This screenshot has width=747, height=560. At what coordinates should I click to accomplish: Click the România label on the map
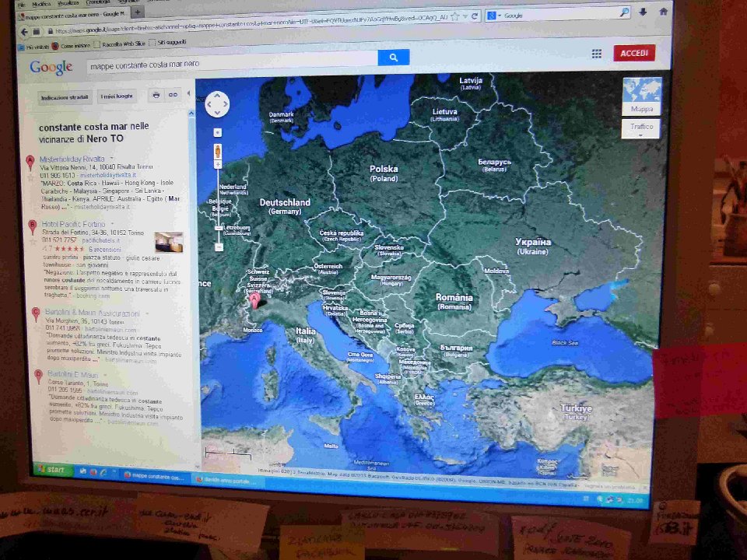(x=454, y=298)
